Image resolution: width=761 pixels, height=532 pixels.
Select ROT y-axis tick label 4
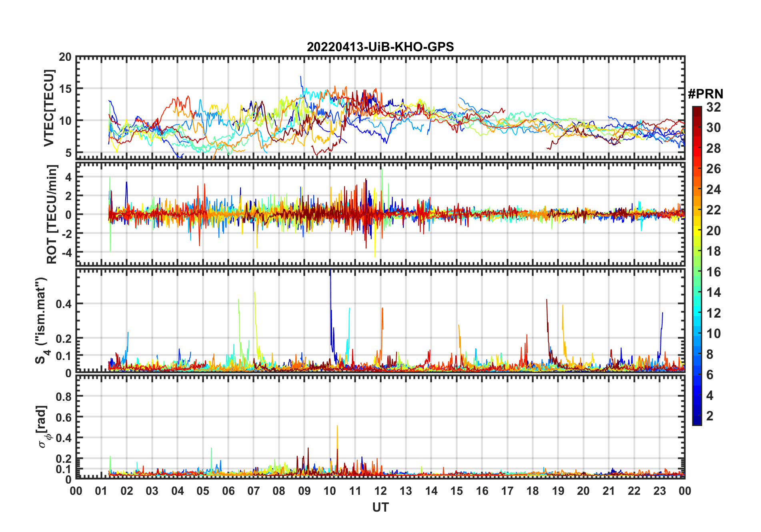[x=68, y=176]
